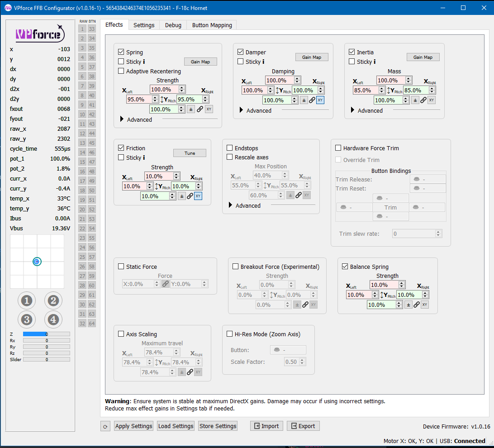
Task: Click the Friction plus-minus button
Action: coord(182,196)
